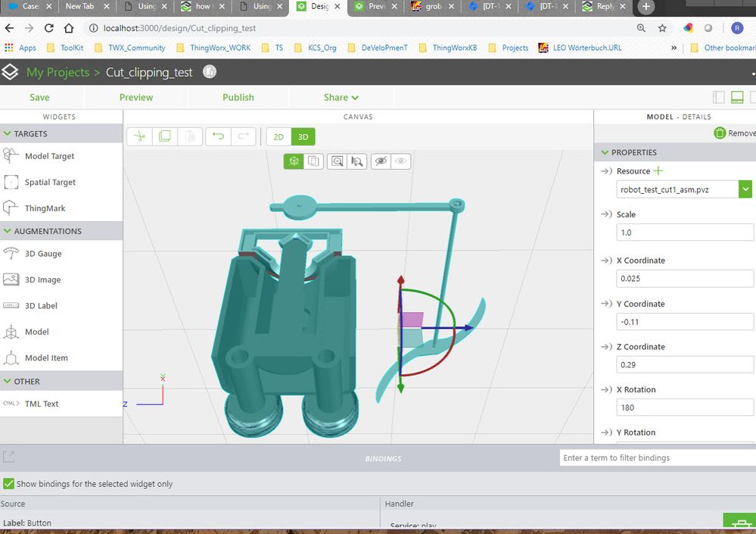This screenshot has height=534, width=756.
Task: Switch canvas to 2D mode
Action: point(278,137)
